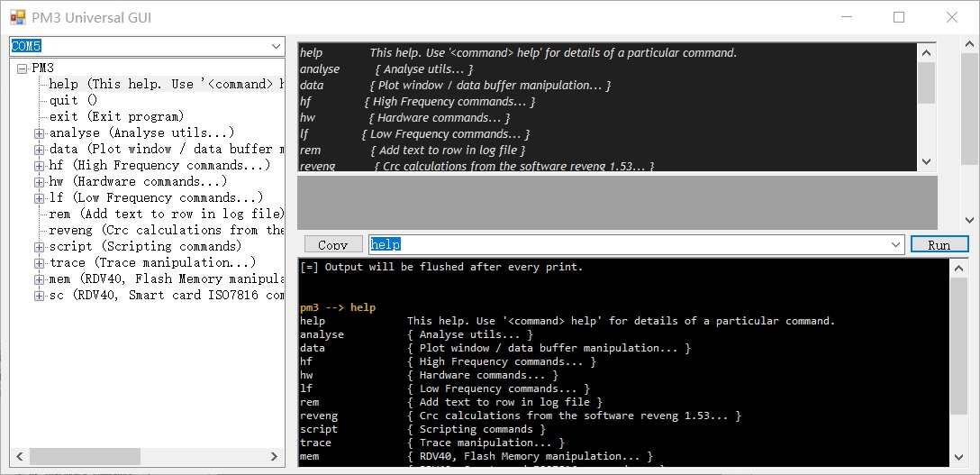The height and width of the screenshot is (475, 980).
Task: Collapse the PM3 root tree node
Action: tap(23, 69)
